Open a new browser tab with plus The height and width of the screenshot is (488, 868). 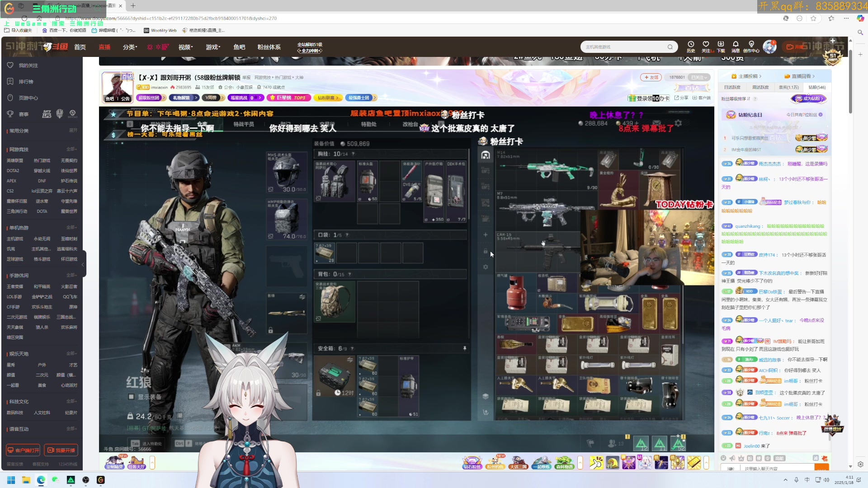click(133, 6)
